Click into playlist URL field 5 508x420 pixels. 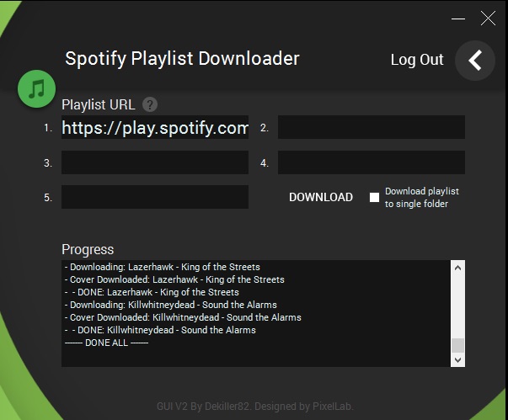[155, 197]
